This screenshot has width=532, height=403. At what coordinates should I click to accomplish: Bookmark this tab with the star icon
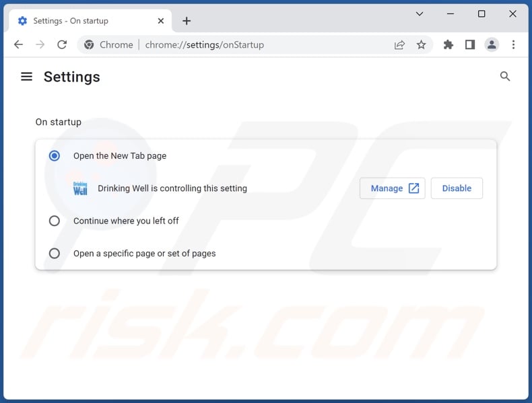[421, 44]
